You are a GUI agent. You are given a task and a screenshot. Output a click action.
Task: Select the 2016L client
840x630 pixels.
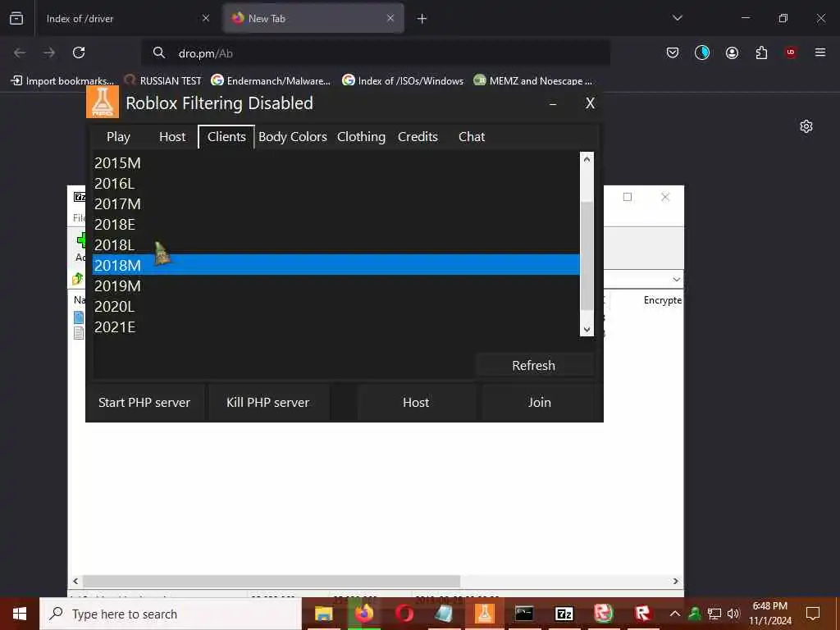click(336, 183)
